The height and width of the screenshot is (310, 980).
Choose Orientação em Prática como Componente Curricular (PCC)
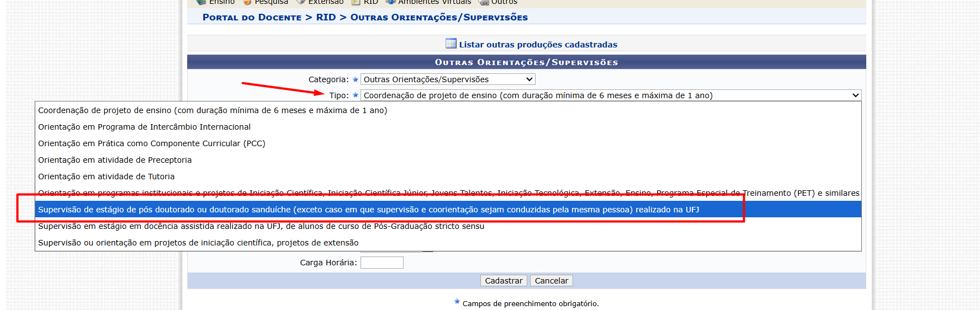coord(448,143)
